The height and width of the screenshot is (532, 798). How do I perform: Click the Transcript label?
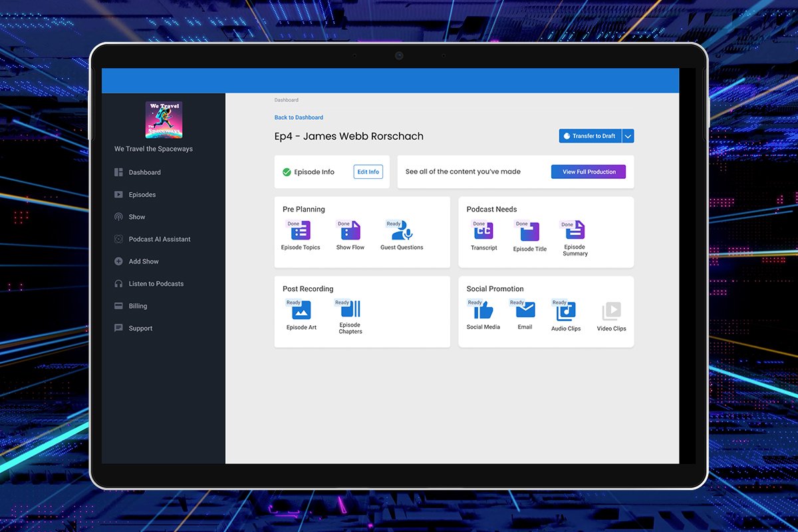(484, 248)
